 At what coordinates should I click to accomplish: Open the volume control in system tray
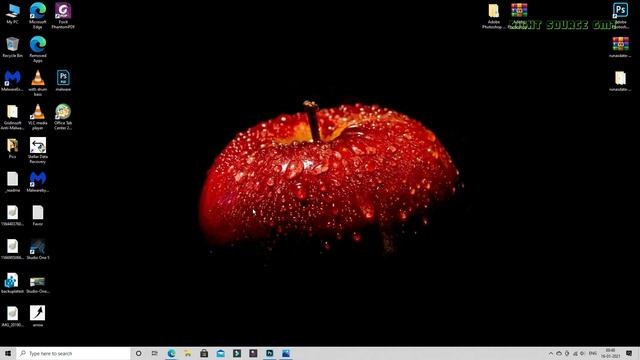[582, 353]
